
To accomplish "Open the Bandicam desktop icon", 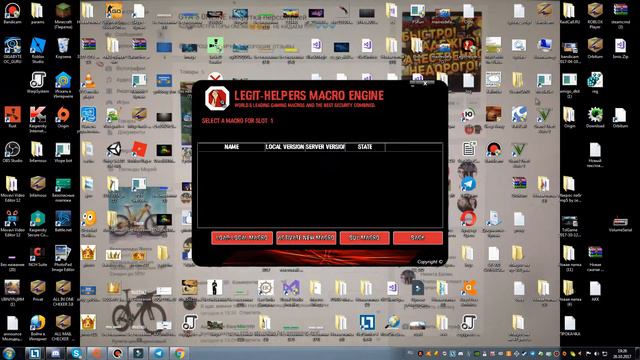I will [12, 13].
